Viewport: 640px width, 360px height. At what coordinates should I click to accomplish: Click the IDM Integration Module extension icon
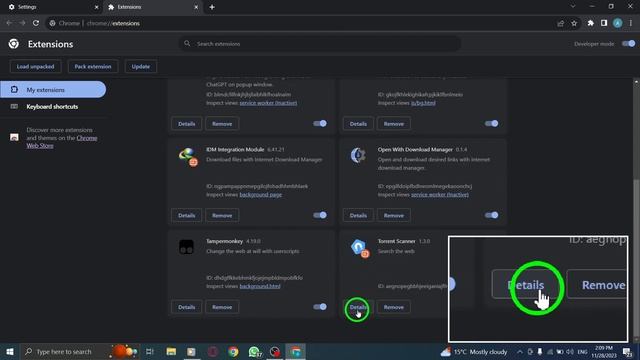tap(188, 157)
